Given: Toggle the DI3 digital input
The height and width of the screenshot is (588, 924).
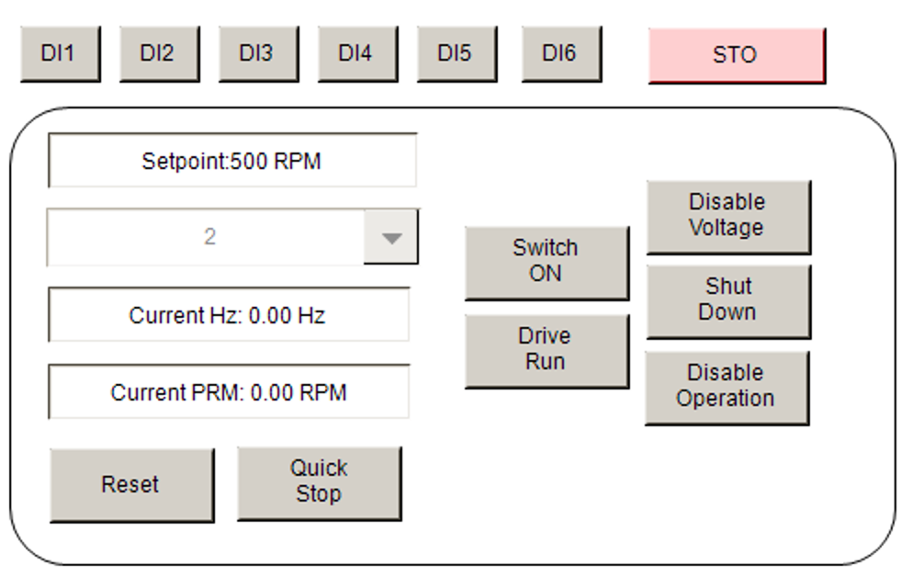Looking at the screenshot, I should click(259, 53).
